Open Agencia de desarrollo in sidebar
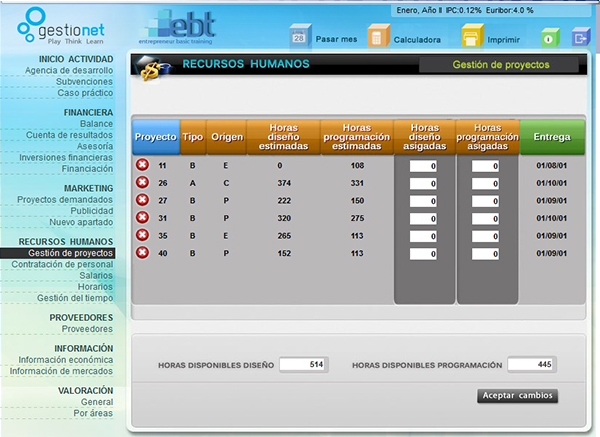Screen dimensions: 600x437 tap(69, 70)
